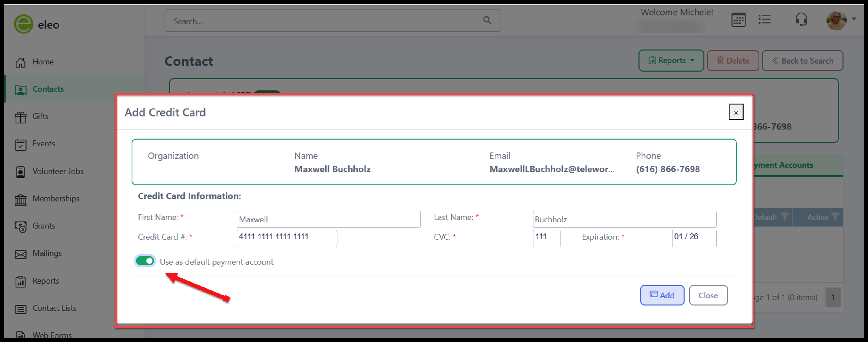Open the Events calendar icon
The image size is (868, 342).
coord(21,144)
